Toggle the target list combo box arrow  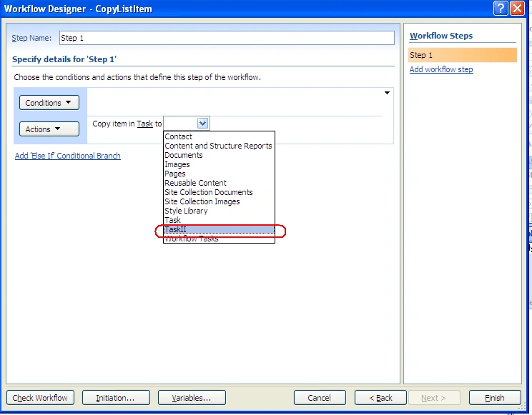[x=202, y=124]
